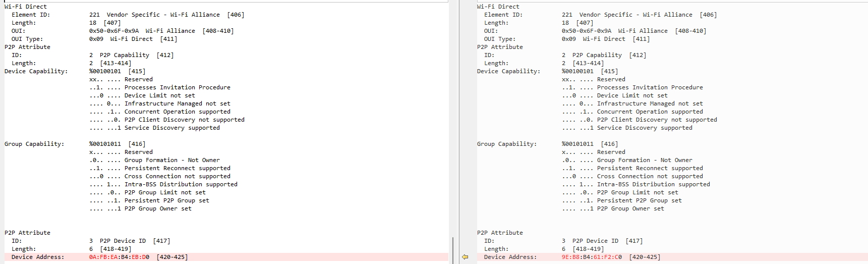Click right pane '2 [413-414]' length value
The image size is (868, 264).
click(583, 63)
